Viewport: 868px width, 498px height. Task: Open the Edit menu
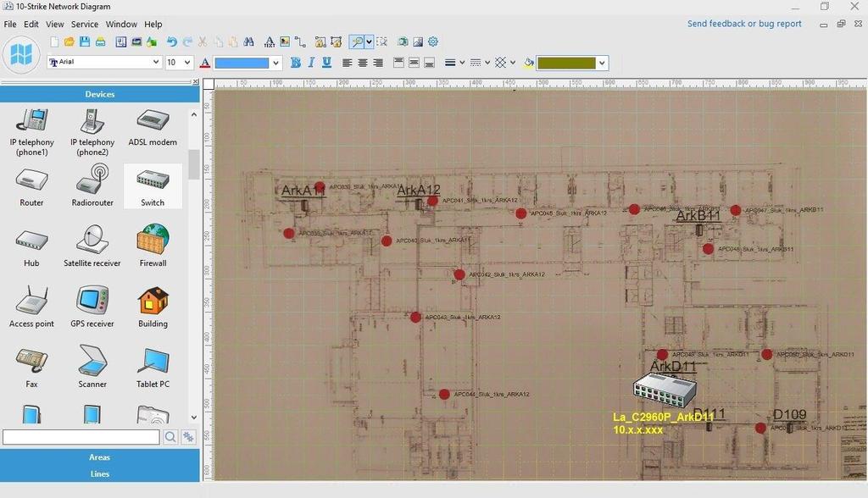click(x=31, y=25)
